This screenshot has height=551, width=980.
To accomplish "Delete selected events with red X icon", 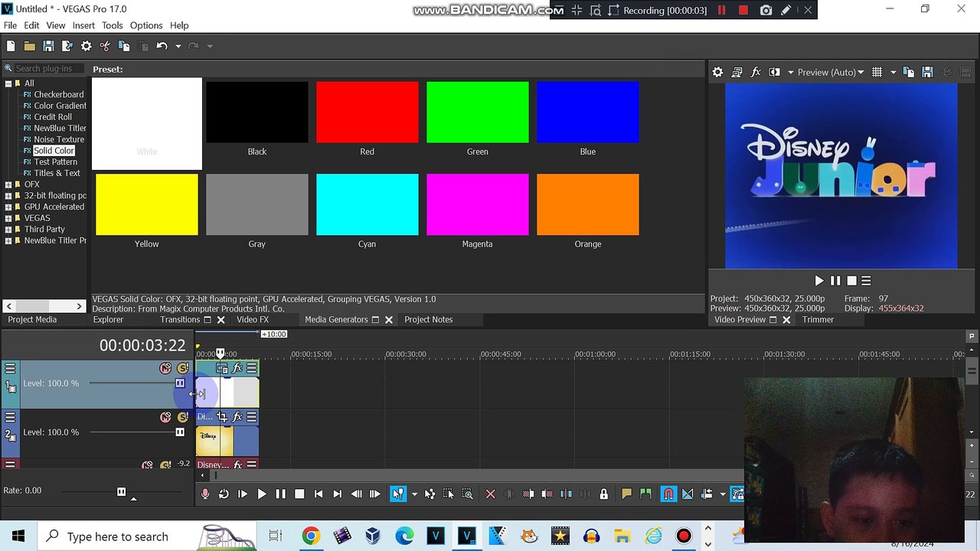I will (491, 494).
